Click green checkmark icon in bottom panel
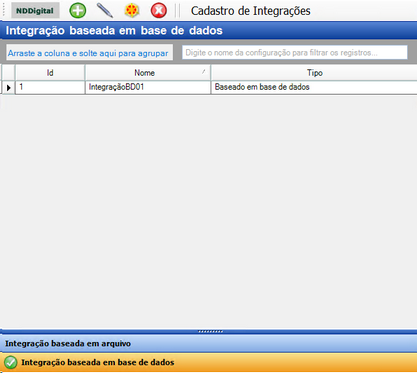Screen dimensions: 417x373 click(x=10, y=362)
